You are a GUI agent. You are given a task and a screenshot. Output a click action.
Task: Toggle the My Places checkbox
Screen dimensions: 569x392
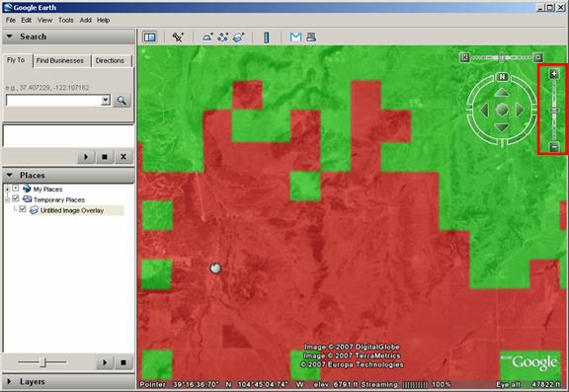pyautogui.click(x=15, y=188)
